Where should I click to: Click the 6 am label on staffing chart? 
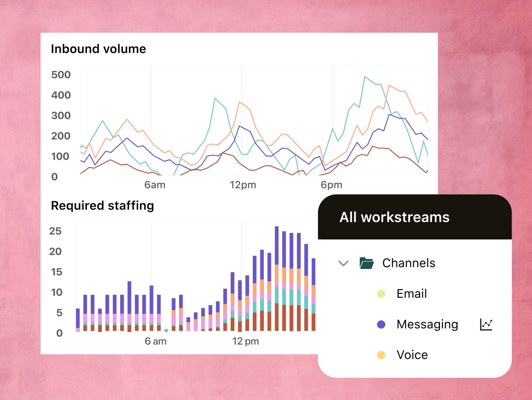(156, 341)
